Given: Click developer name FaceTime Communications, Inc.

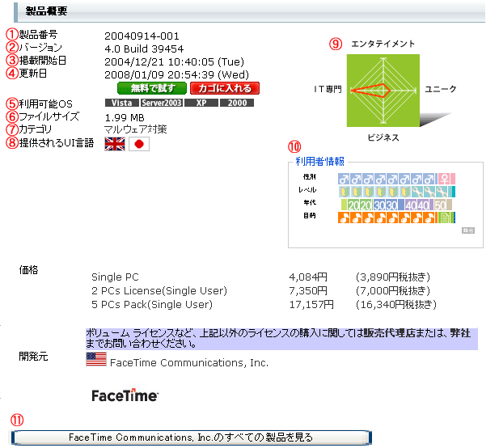Looking at the screenshot, I should 189,363.
